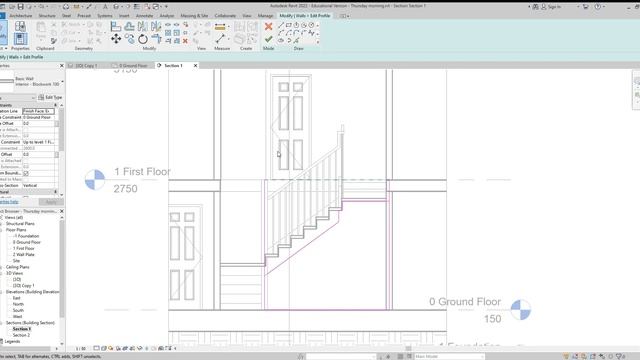The height and width of the screenshot is (360, 640).
Task: Select Mirror - Pick Axis tool
Action: coord(143,27)
